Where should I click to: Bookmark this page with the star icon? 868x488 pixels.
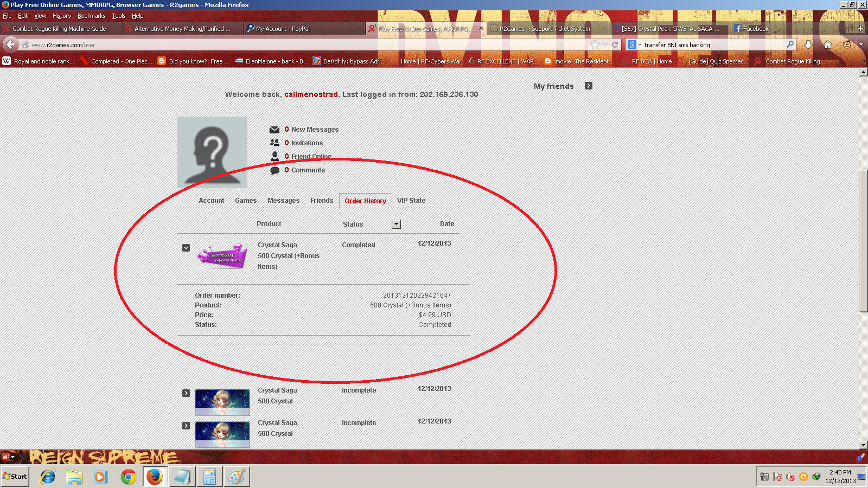(595, 45)
